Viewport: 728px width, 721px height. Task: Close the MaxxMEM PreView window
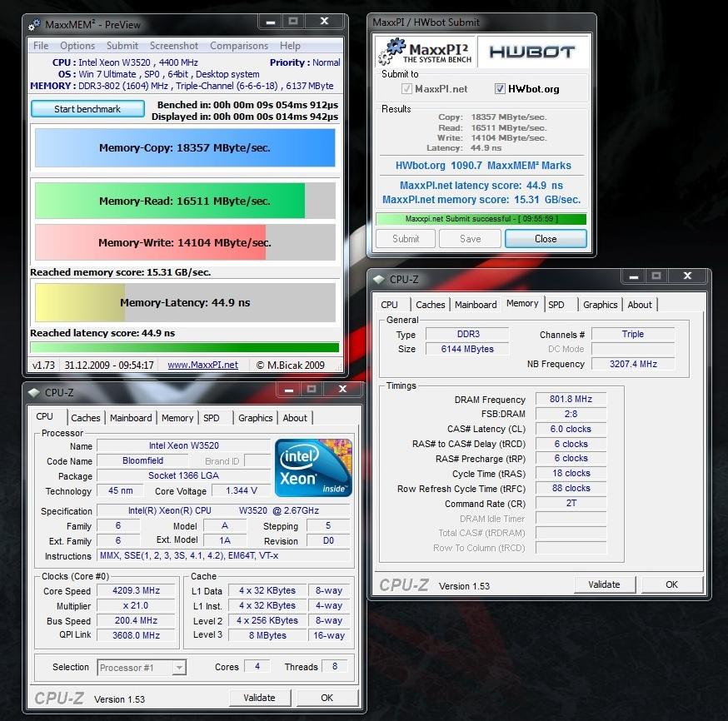[325, 22]
